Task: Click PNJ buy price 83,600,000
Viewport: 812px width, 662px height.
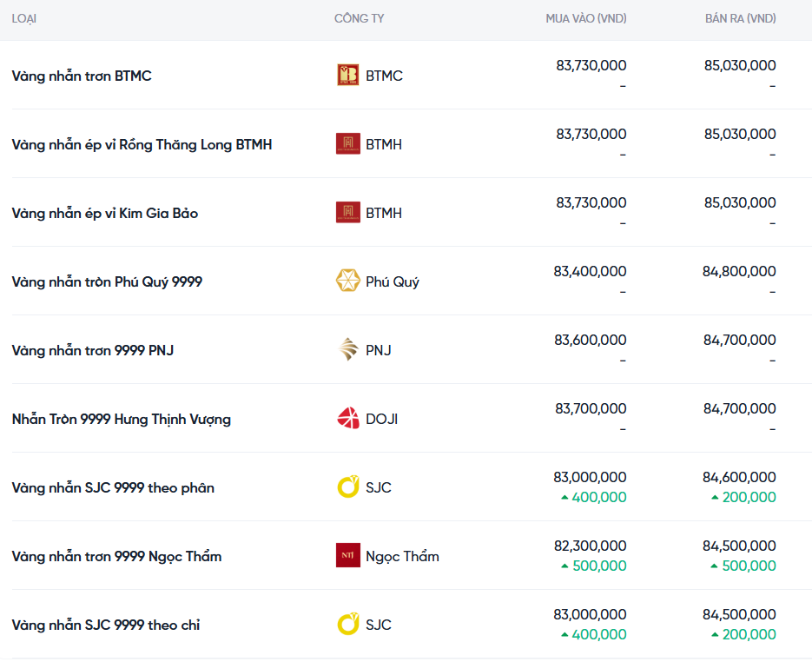Action: click(x=591, y=340)
